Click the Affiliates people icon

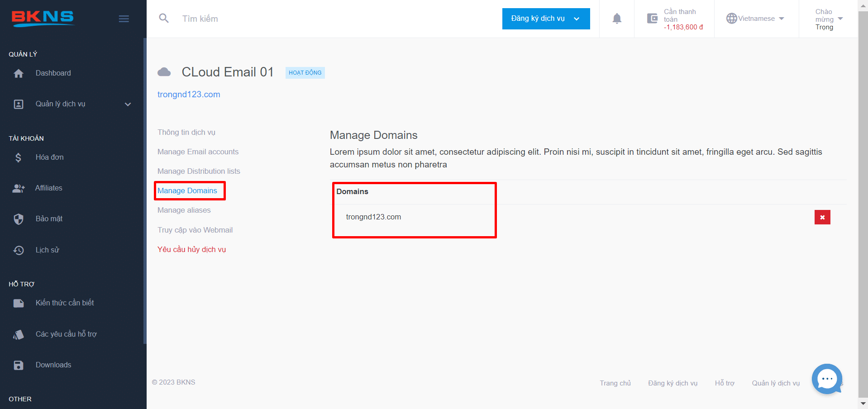coord(19,188)
